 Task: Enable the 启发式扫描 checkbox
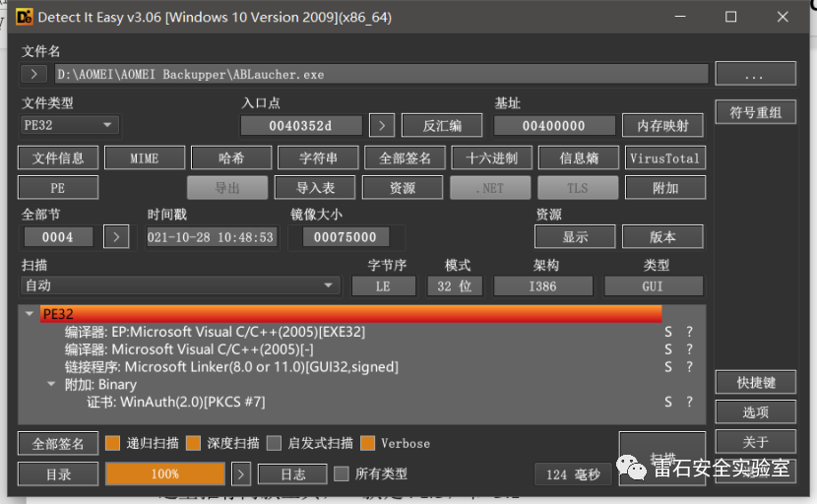pos(274,443)
